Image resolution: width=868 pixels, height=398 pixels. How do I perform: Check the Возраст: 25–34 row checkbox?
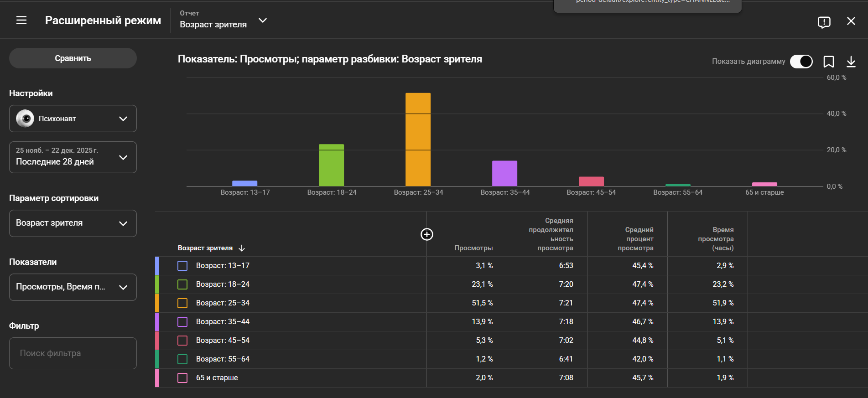coord(182,303)
